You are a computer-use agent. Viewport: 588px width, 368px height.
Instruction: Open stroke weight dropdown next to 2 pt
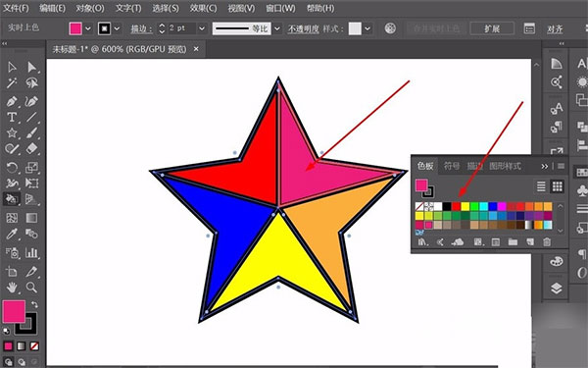[202, 28]
